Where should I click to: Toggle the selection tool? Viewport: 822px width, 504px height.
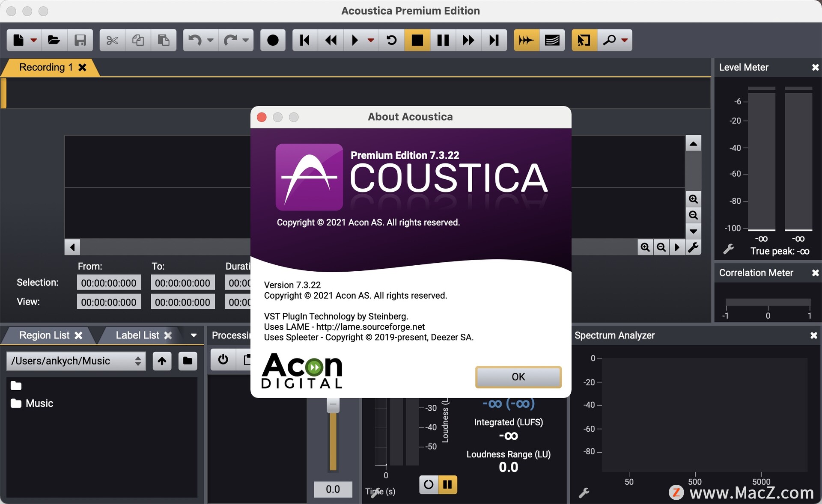(x=584, y=40)
